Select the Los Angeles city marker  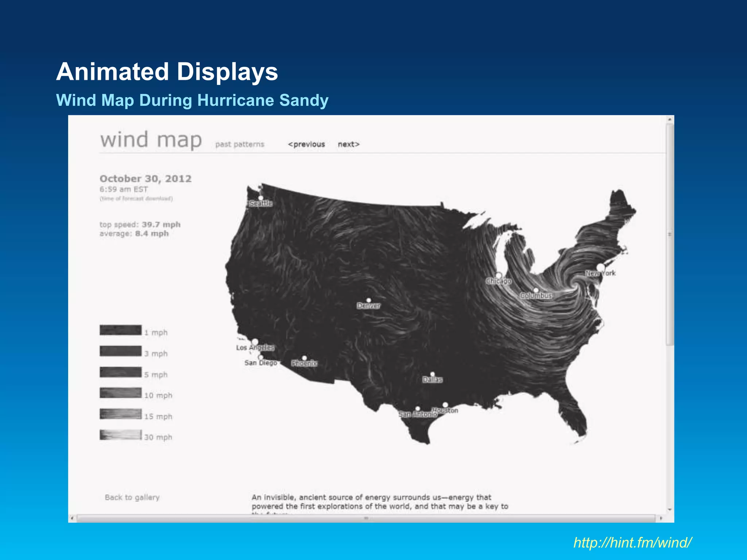click(x=255, y=342)
